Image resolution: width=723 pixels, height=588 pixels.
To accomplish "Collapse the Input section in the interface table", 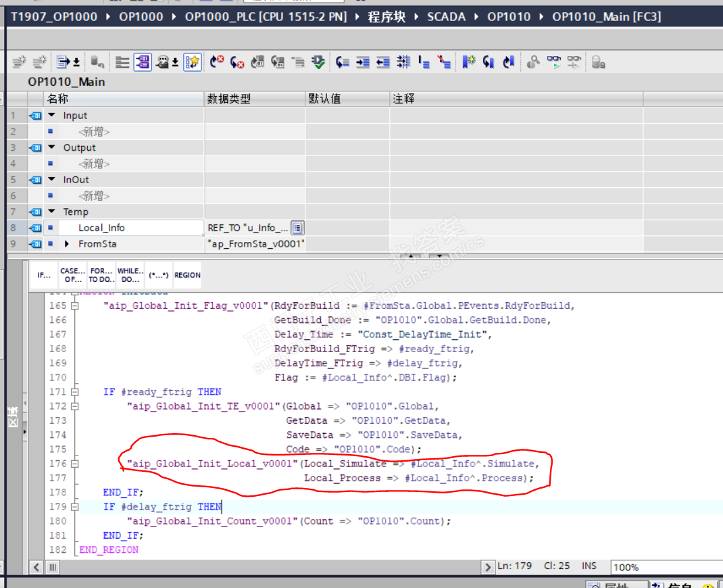I will click(x=51, y=116).
